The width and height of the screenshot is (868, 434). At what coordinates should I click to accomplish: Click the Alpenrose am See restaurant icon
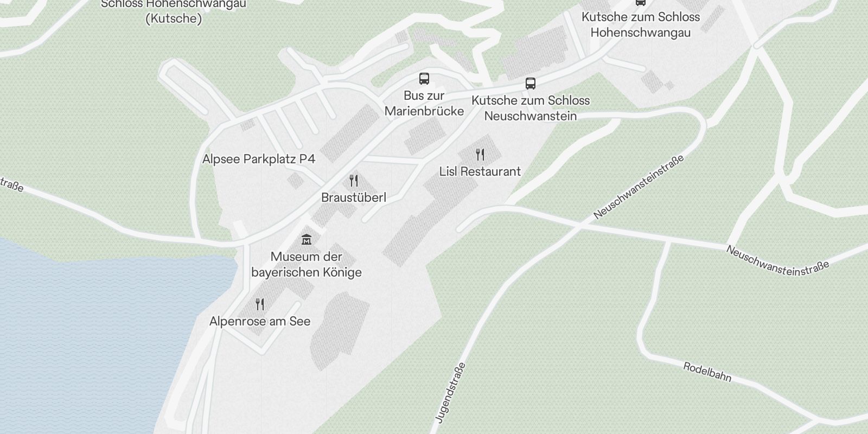tap(260, 304)
